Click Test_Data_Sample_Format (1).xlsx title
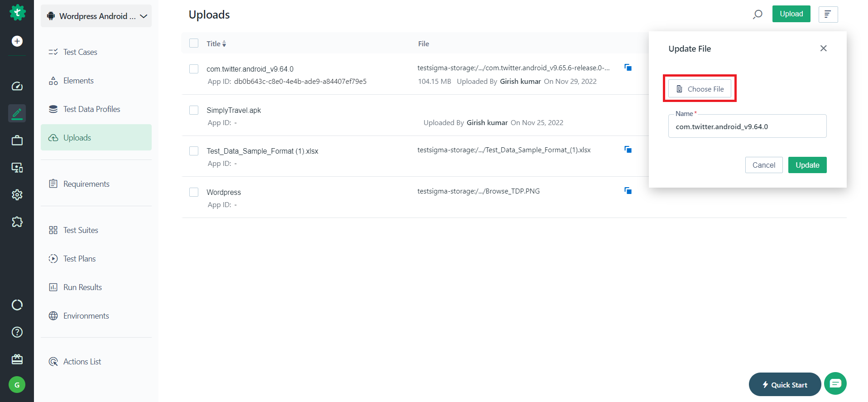Image resolution: width=868 pixels, height=402 pixels. [262, 151]
